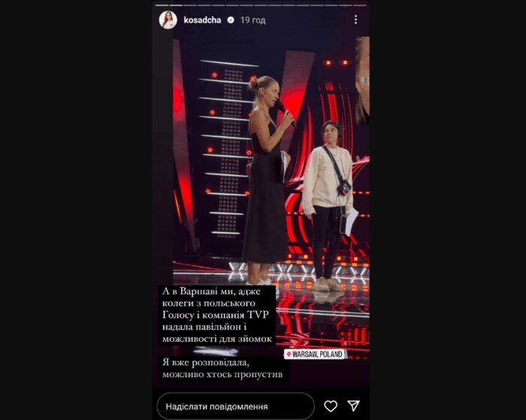Jump to the first story progress segment
526x420 pixels.
(x=162, y=5)
